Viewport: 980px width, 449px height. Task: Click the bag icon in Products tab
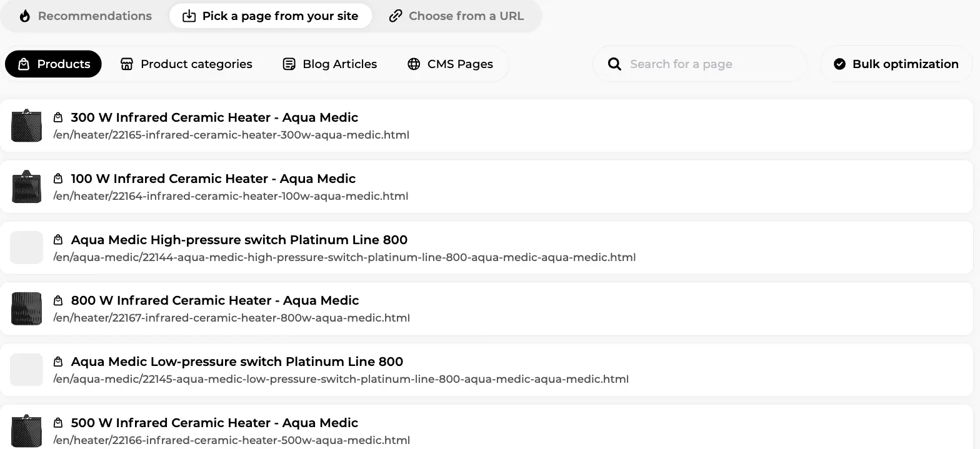coord(24,64)
